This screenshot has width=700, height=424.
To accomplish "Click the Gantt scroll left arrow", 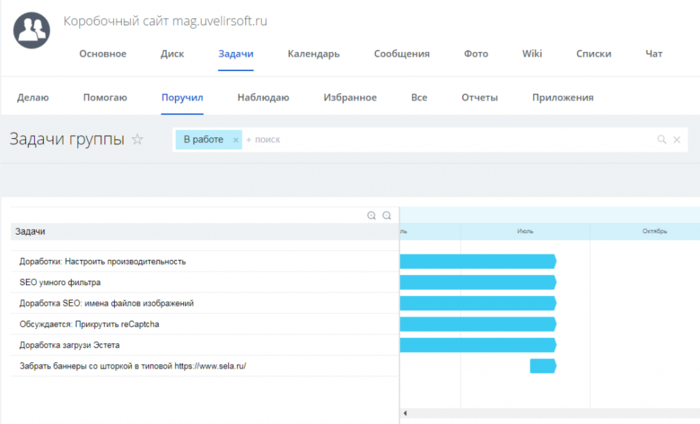I will pyautogui.click(x=405, y=413).
